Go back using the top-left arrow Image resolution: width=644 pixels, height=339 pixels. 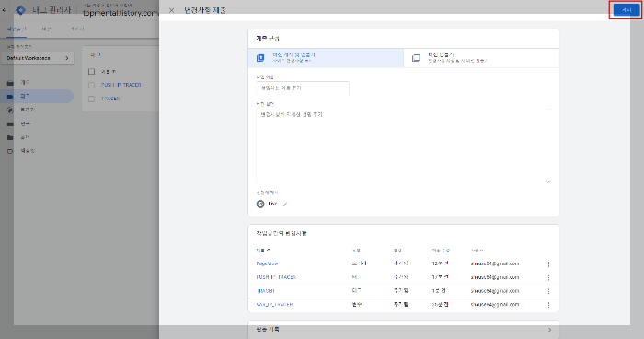coord(4,10)
